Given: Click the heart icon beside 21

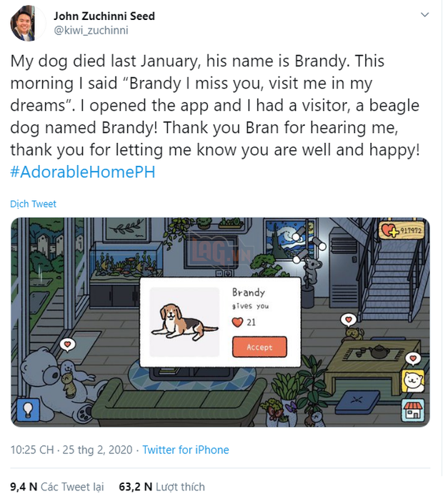Looking at the screenshot, I should pyautogui.click(x=238, y=322).
